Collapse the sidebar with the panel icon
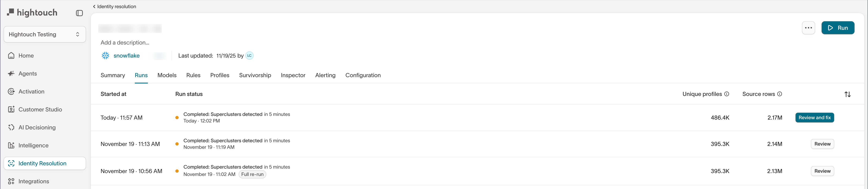The height and width of the screenshot is (189, 868). [79, 12]
